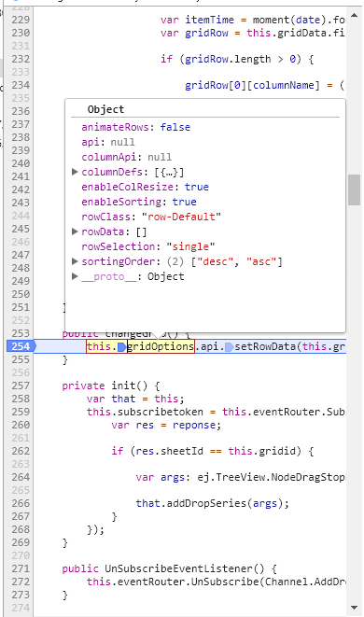Click 'that.addDropSeries(args);' line
364x617 pixels.
(x=213, y=503)
